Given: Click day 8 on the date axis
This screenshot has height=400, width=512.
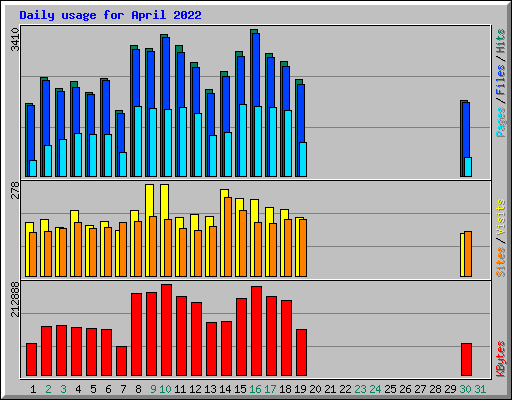Looking at the screenshot, I should [138, 389].
